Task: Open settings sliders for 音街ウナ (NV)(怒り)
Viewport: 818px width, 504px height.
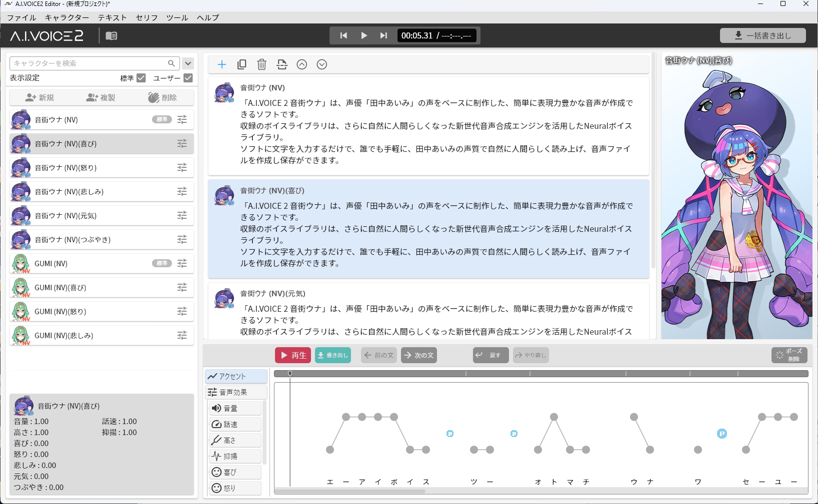Action: click(x=182, y=167)
